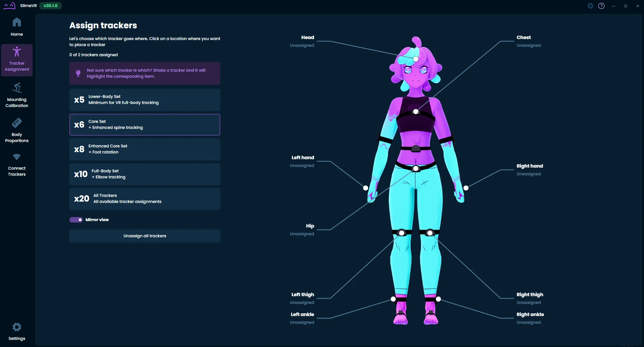Assign a tracker to Right ankle

point(530,318)
